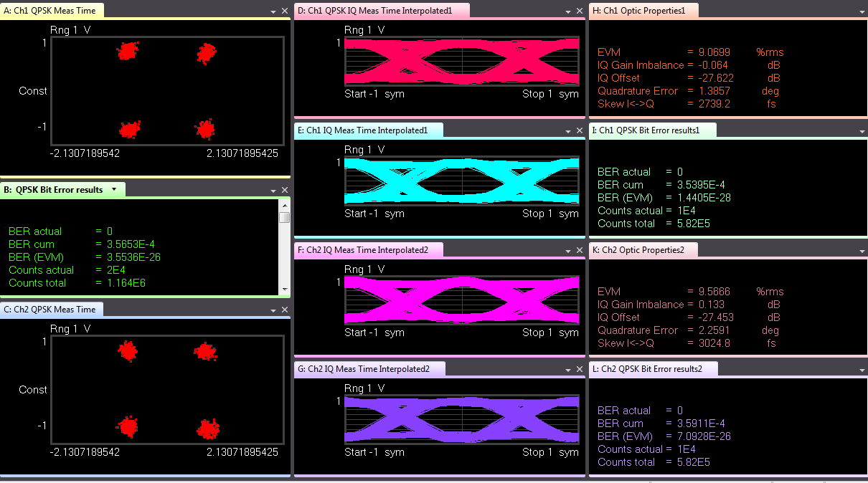Click Skew I<->Q value 3024.8
The height and width of the screenshot is (483, 868).
(714, 343)
